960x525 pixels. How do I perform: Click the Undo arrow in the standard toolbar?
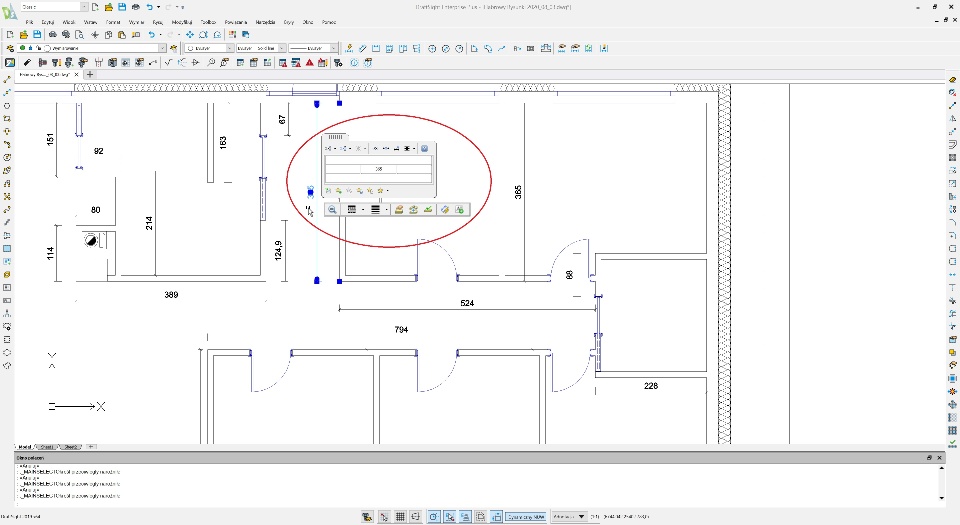click(151, 34)
